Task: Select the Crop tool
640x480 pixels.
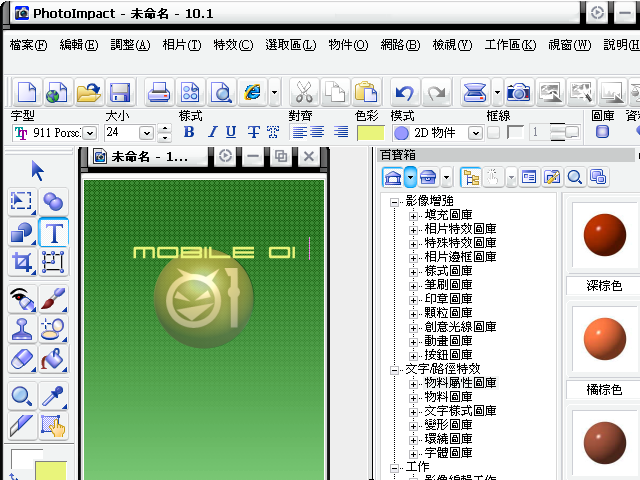Action: tap(22, 262)
